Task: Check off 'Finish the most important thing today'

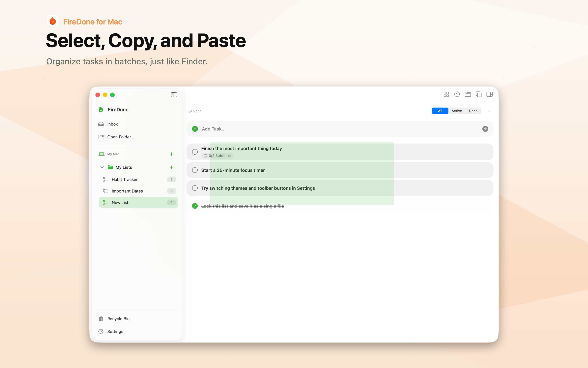Action: (195, 152)
